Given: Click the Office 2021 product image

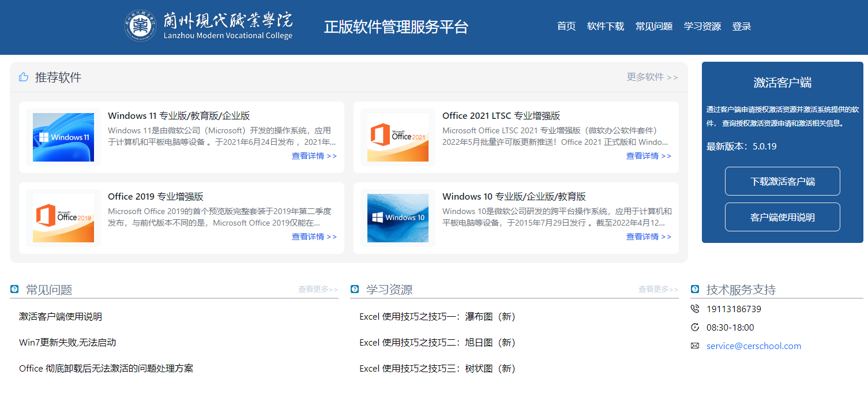Looking at the screenshot, I should [398, 137].
